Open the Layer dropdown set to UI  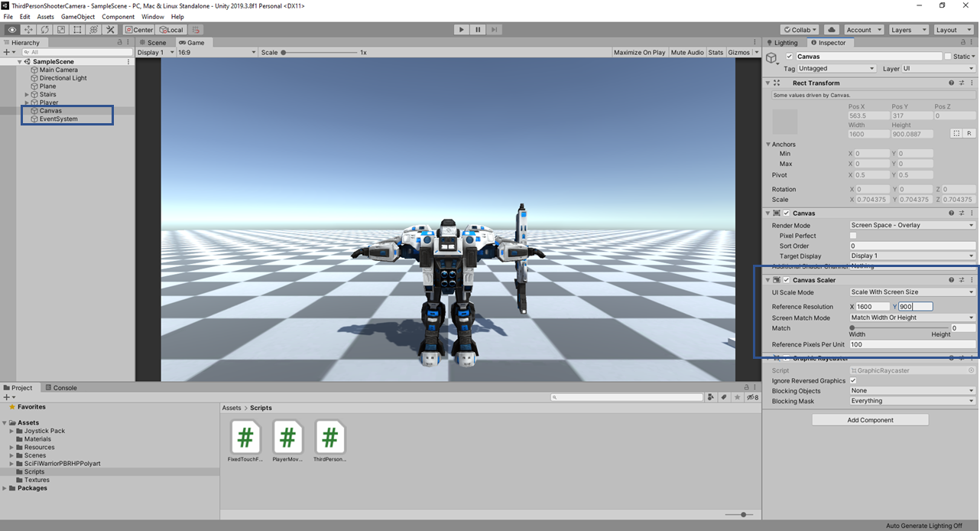click(x=939, y=69)
